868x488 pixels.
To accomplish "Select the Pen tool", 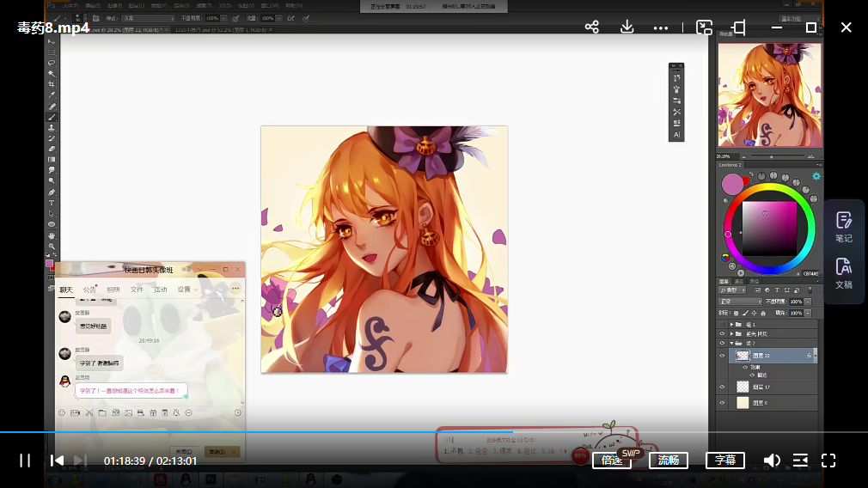I will (52, 192).
